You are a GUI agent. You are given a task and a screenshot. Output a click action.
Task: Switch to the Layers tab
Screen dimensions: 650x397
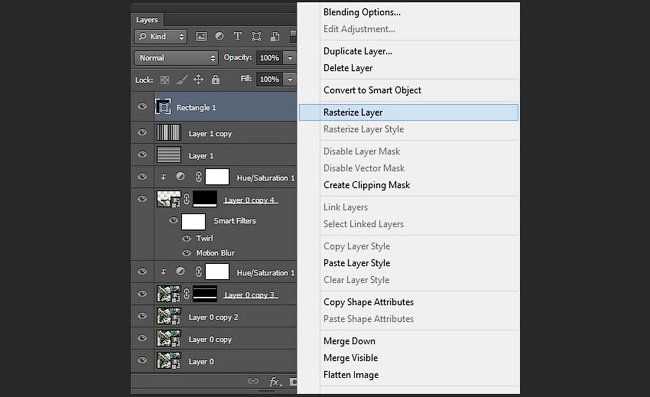(x=147, y=20)
